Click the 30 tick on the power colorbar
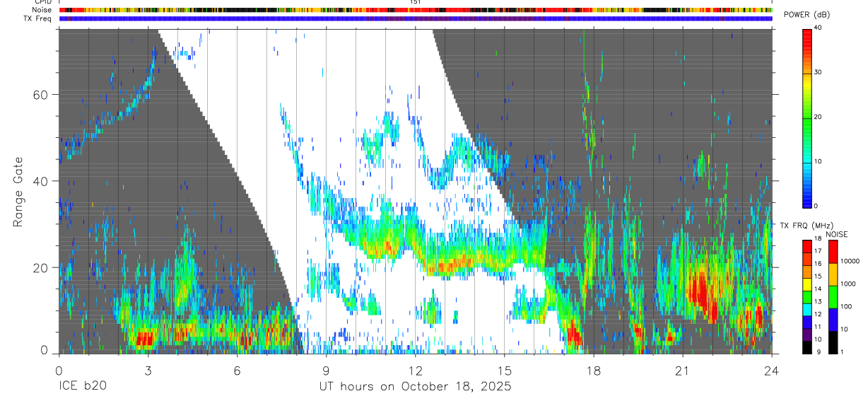The width and height of the screenshot is (868, 401). click(818, 72)
